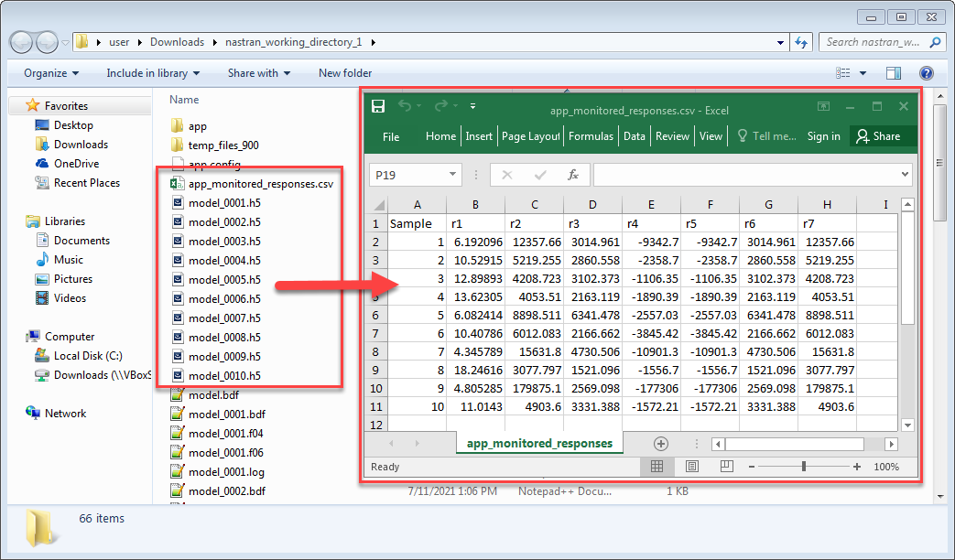Open the Data ribbon tab
The image size is (955, 560).
(x=634, y=136)
